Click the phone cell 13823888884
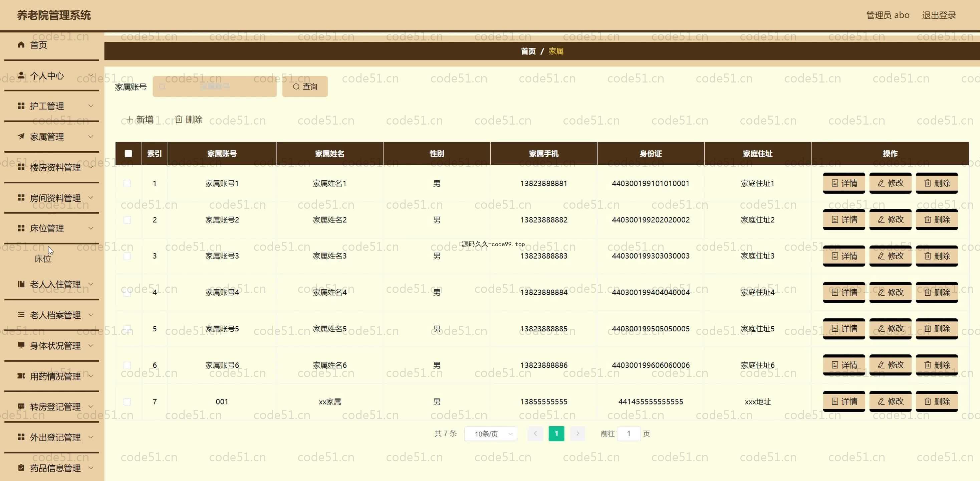Screen dimensions: 980x481 [544, 292]
